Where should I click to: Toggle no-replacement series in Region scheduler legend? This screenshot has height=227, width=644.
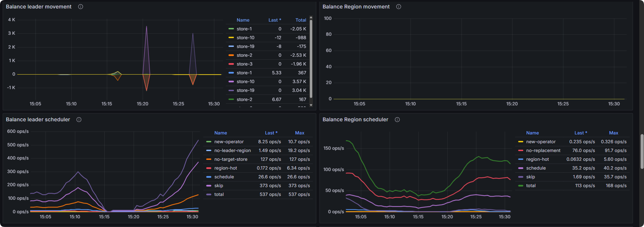(543, 151)
